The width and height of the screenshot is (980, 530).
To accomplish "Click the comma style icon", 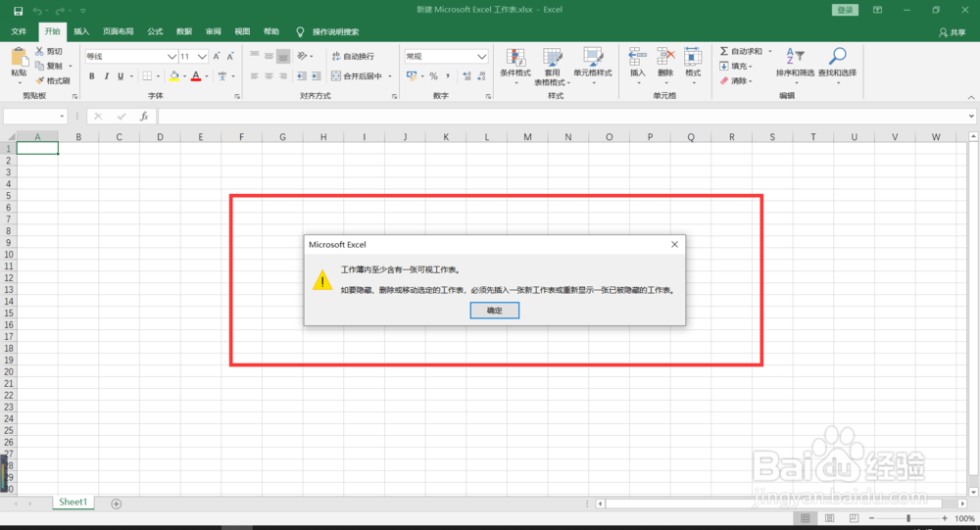I will (448, 76).
